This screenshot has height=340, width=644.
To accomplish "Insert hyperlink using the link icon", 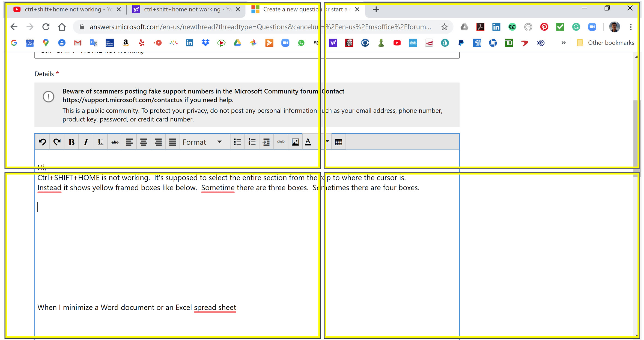I will click(281, 142).
